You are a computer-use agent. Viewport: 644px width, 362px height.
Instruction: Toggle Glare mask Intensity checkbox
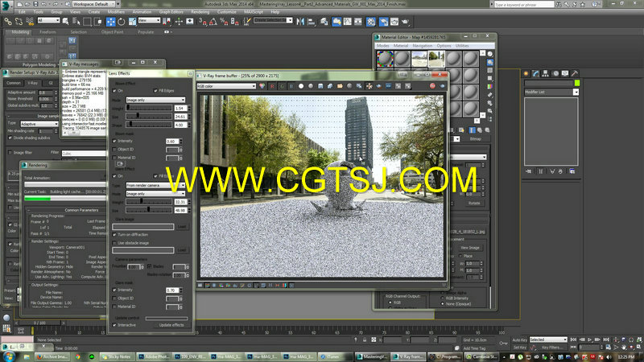click(x=114, y=290)
